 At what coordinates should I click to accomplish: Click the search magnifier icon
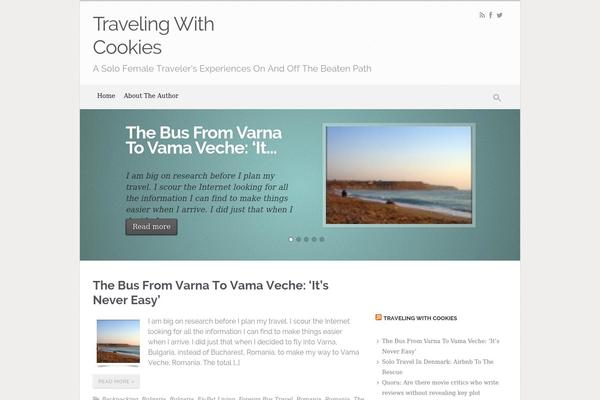click(497, 98)
